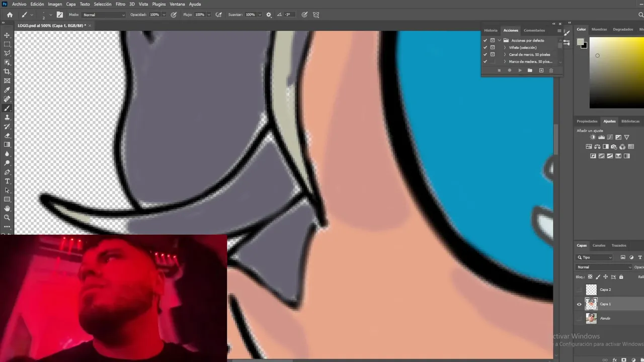Screen dimensions: 644x362
Task: Switch to the Canales tab
Action: [x=599, y=245]
